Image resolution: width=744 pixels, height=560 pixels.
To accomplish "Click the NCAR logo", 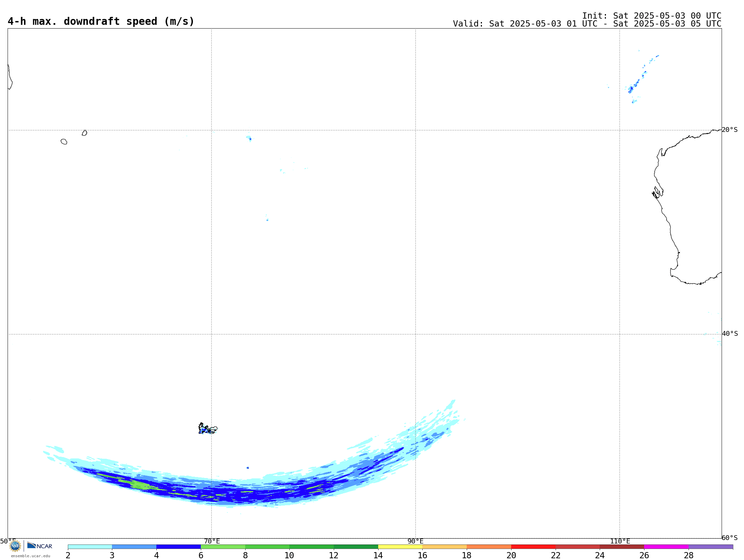I will [x=40, y=546].
